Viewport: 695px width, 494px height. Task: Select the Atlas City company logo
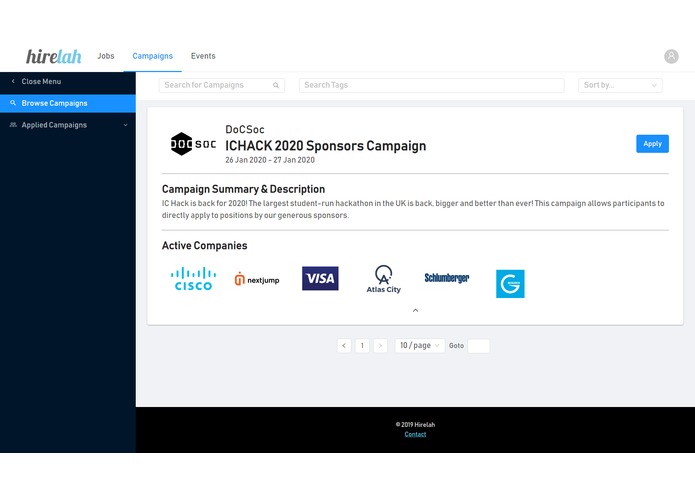[383, 279]
